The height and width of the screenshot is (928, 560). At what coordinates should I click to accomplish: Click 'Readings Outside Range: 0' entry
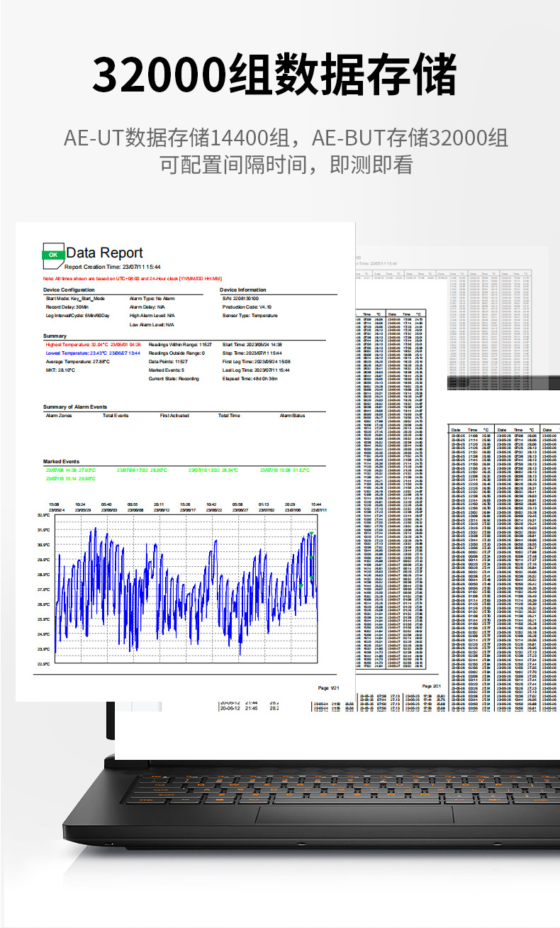tap(177, 353)
